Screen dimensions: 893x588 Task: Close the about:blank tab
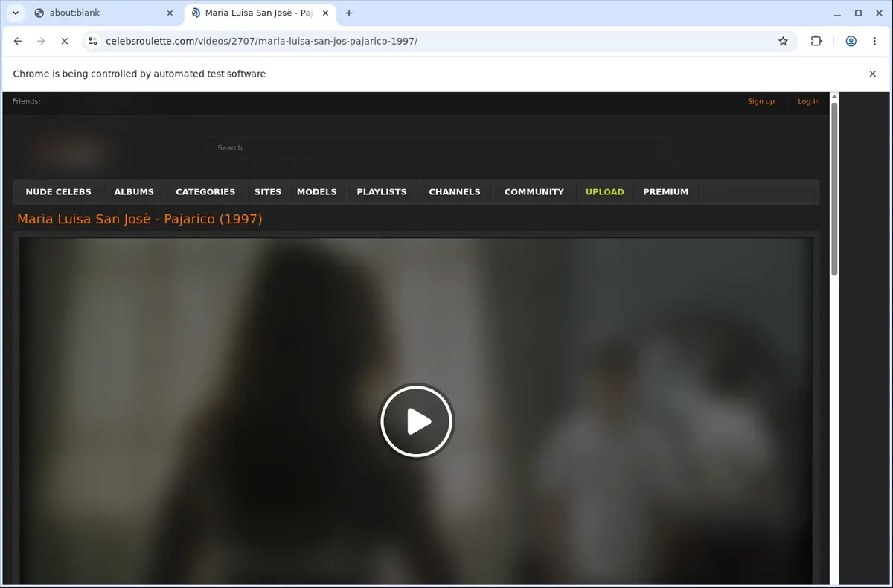[170, 13]
